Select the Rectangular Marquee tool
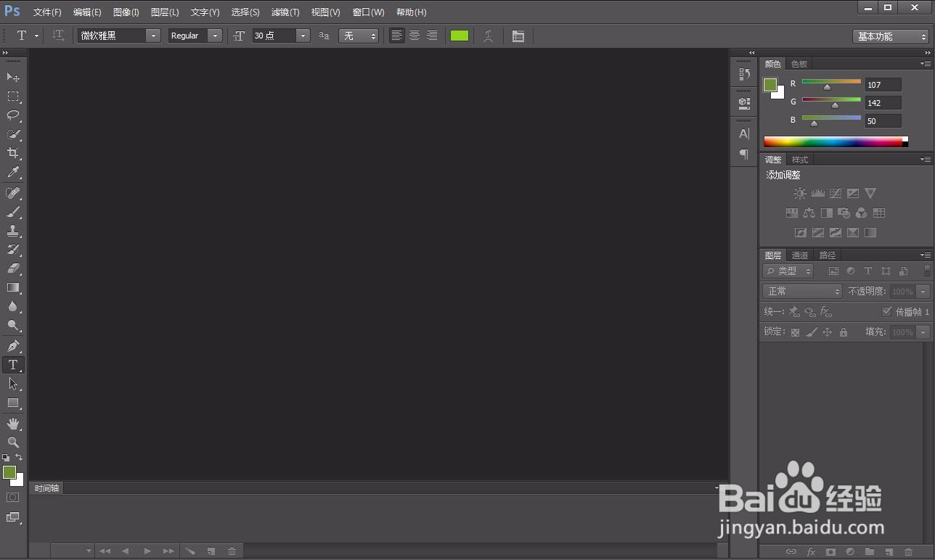Image resolution: width=935 pixels, height=560 pixels. (x=13, y=96)
